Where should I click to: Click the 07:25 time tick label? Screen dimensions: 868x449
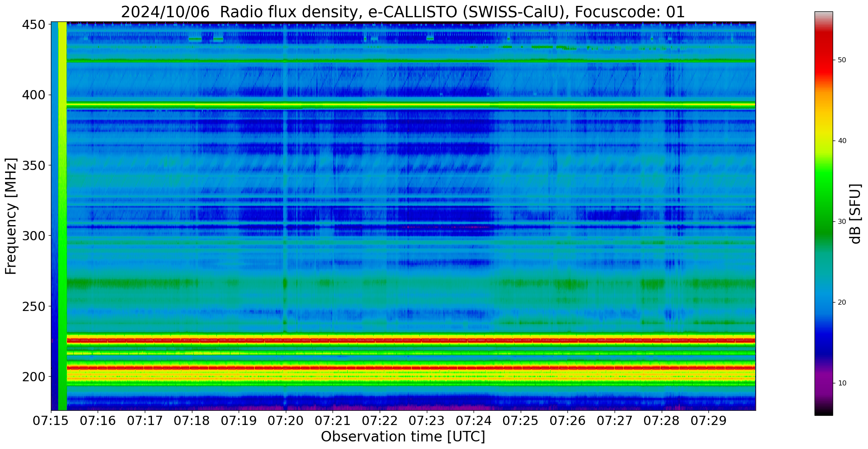(x=521, y=421)
